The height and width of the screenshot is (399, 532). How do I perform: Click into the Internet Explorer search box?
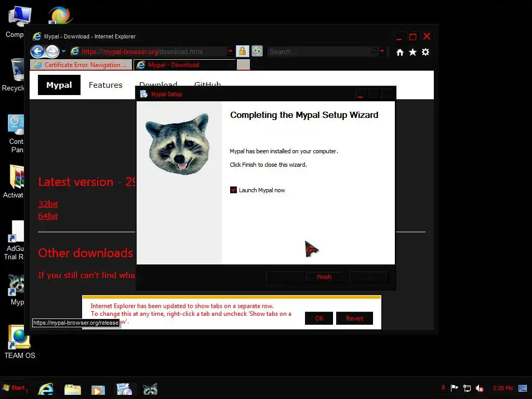point(318,51)
